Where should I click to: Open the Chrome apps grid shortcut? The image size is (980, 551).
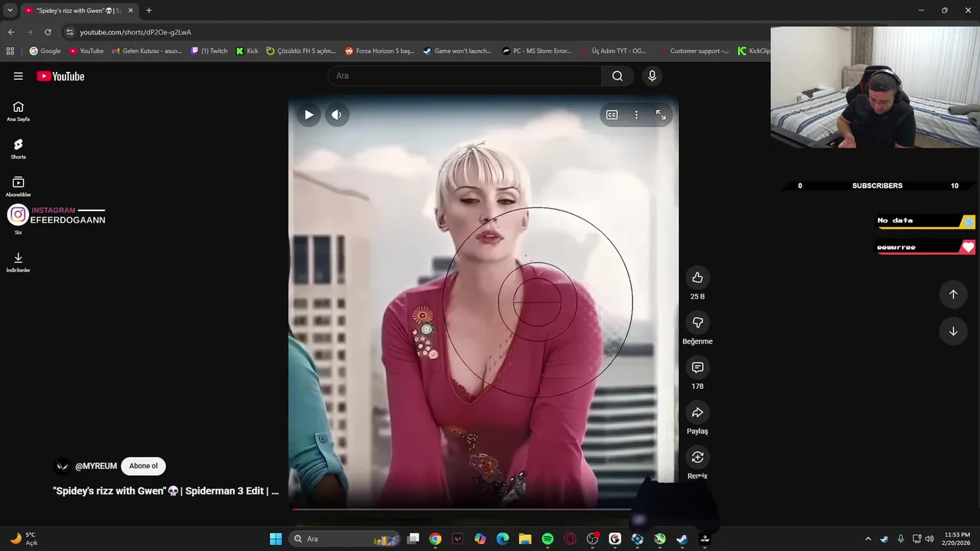10,51
